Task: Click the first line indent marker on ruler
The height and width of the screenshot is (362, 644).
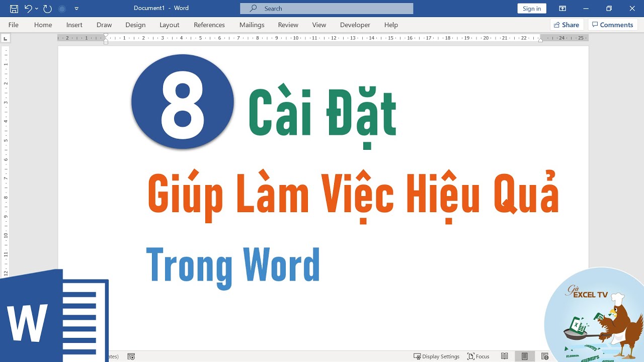Action: (x=106, y=36)
